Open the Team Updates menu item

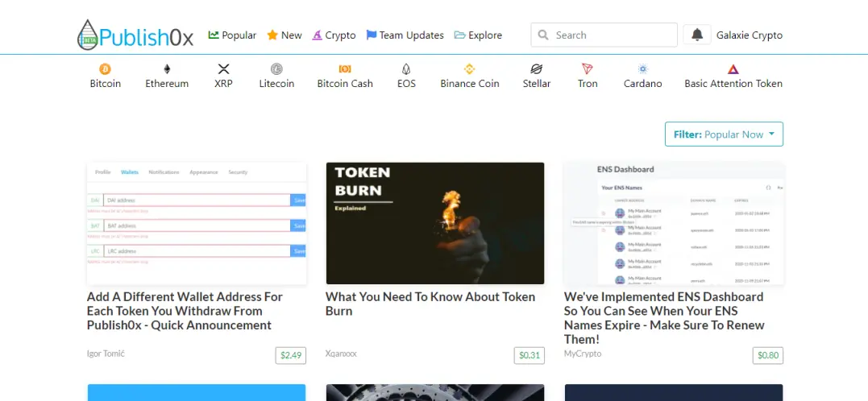[x=405, y=35]
